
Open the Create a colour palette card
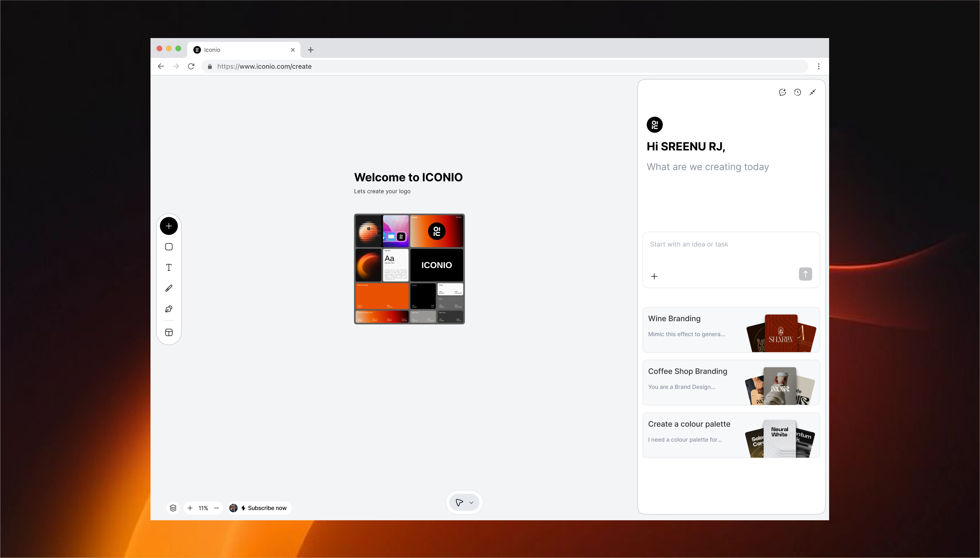(731, 436)
